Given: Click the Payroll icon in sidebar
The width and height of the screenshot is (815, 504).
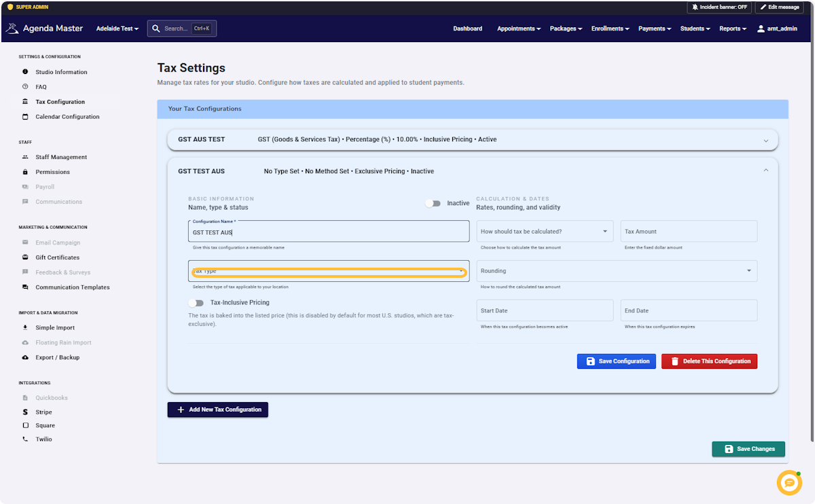Looking at the screenshot, I should click(x=25, y=187).
